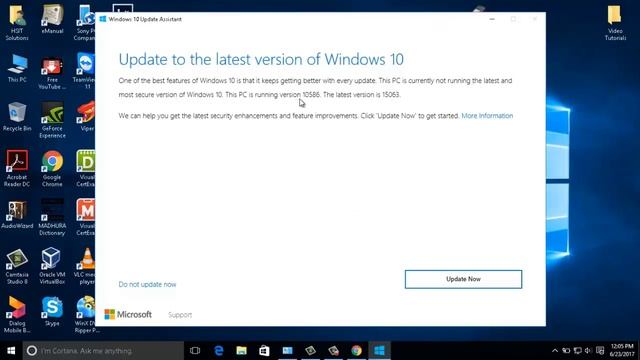Open Action Center notifications icon
Screen dimensions: 640x360
click(600, 351)
